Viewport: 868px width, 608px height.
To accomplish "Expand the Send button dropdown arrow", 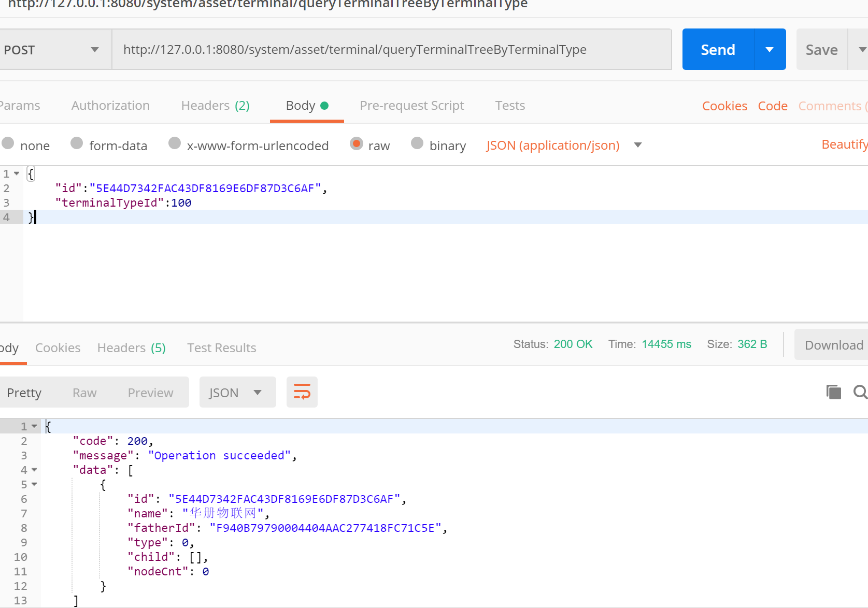I will [770, 50].
